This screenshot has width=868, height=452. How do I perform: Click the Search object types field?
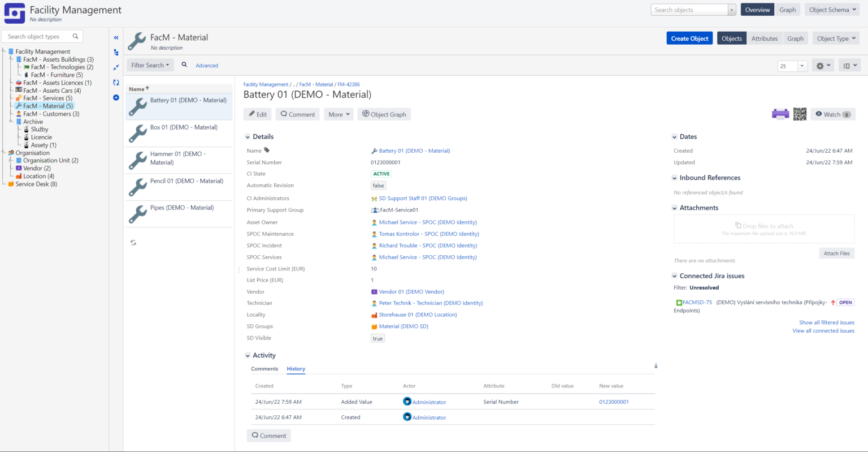coord(38,37)
